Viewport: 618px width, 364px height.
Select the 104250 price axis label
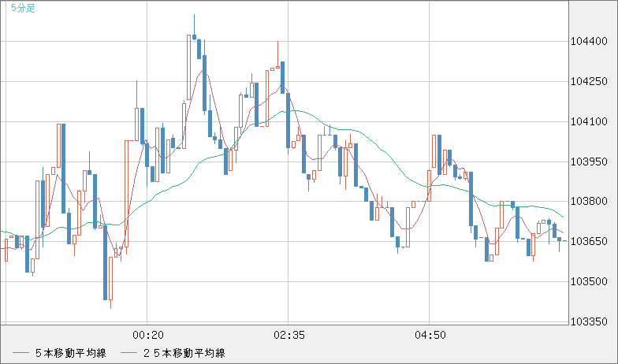coord(589,82)
